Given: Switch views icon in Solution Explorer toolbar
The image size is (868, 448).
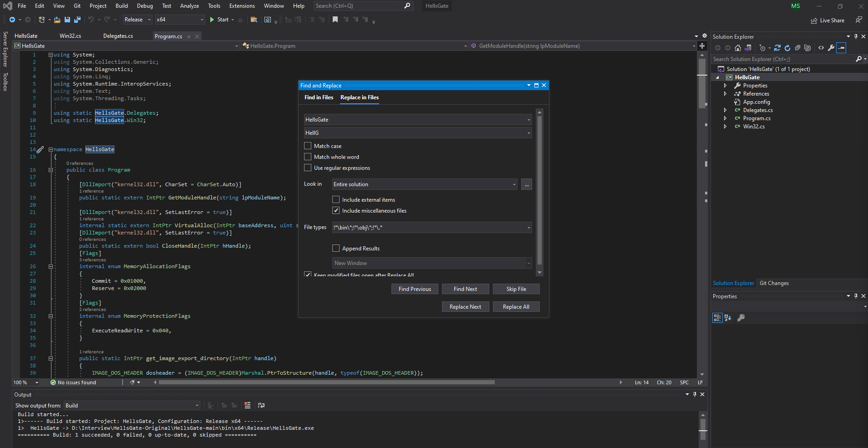Looking at the screenshot, I should tap(748, 48).
